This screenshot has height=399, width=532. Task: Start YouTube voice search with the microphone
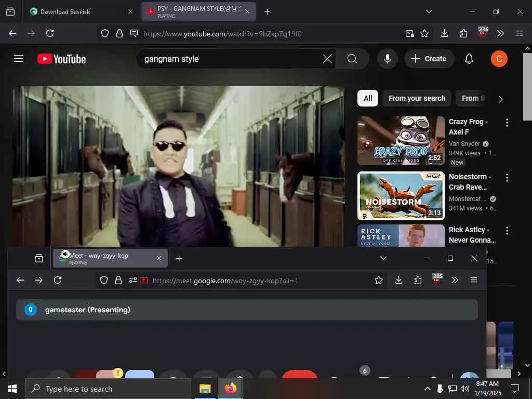387,59
